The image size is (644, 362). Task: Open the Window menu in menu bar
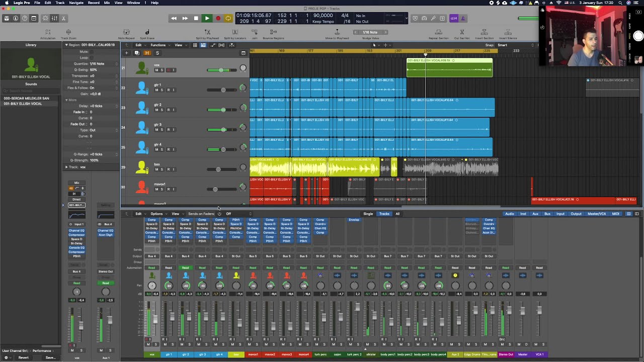point(133,3)
